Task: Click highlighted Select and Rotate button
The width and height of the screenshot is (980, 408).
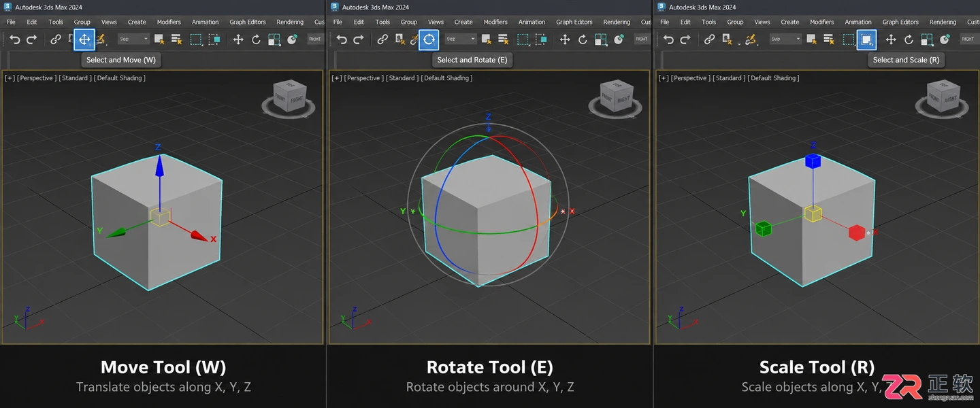Action: [429, 39]
